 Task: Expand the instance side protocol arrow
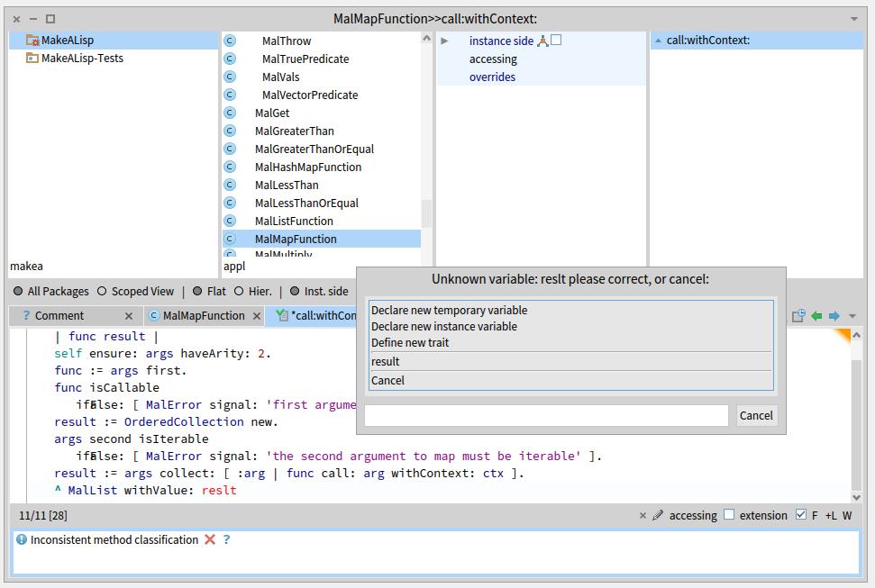pyautogui.click(x=444, y=41)
